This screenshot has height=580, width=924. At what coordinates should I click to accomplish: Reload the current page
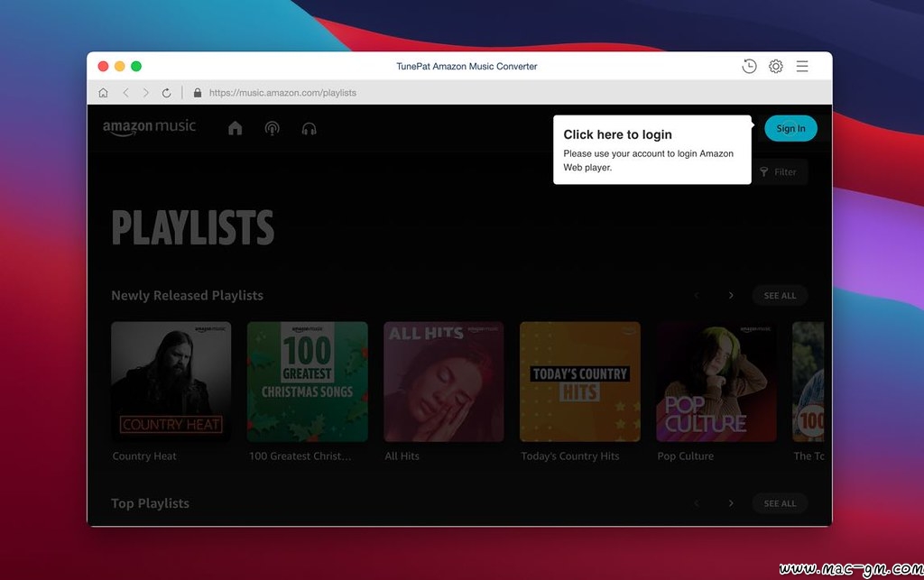[x=167, y=93]
